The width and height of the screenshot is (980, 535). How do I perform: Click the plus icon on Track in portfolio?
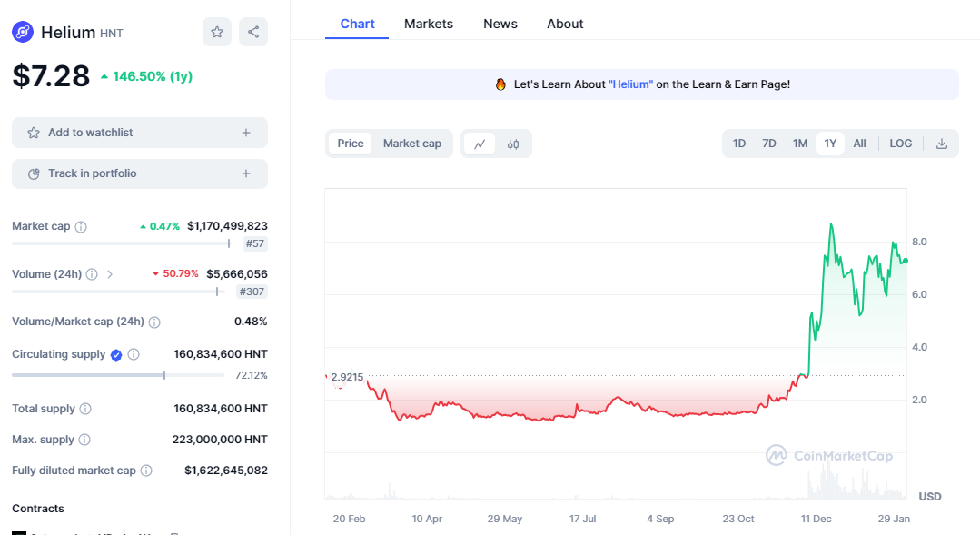pos(246,173)
